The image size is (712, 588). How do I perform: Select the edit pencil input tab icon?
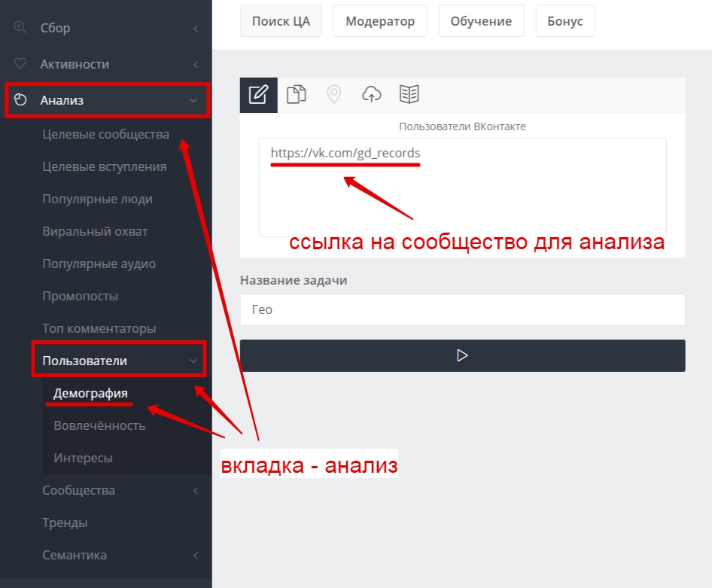tap(258, 95)
